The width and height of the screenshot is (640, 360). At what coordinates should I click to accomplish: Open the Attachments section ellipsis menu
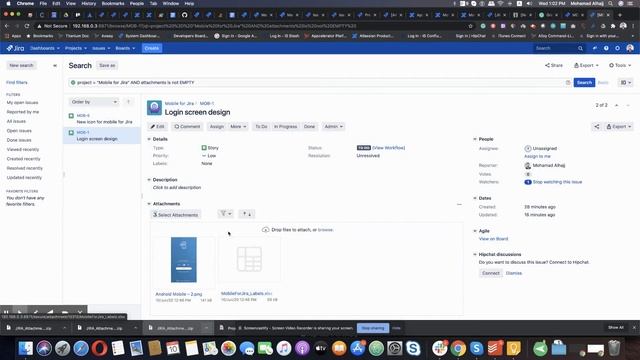459,204
